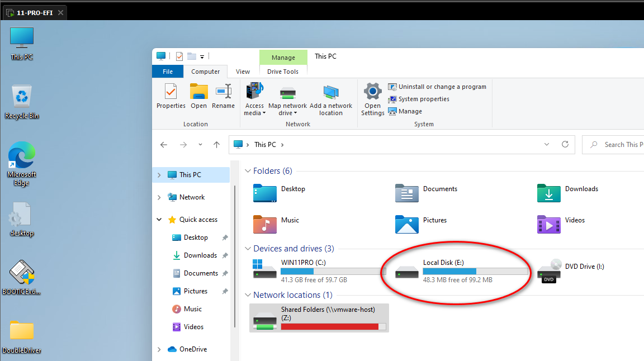Viewport: 644px width, 361px height.
Task: Open Customize Quick Access Toolbar dropdown
Action: click(x=202, y=56)
